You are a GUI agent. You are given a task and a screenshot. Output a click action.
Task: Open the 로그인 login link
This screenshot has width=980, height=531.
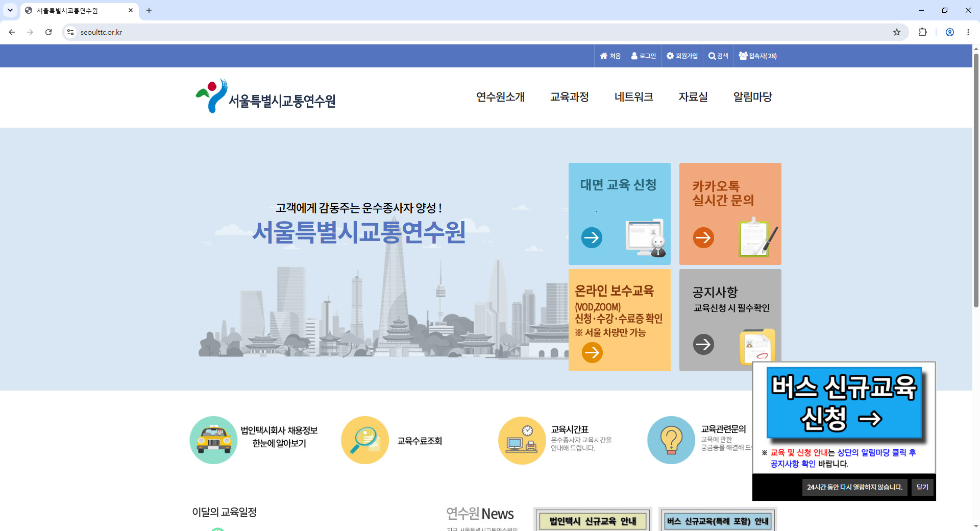643,56
